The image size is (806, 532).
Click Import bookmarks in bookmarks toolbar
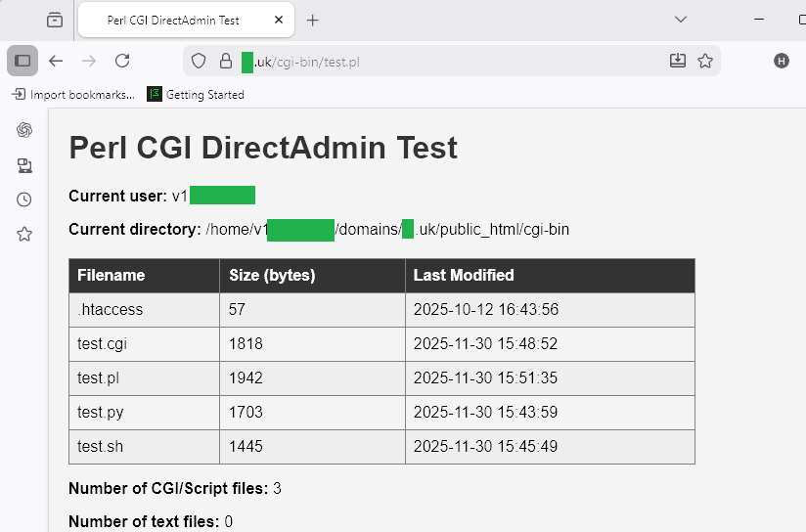click(x=73, y=95)
